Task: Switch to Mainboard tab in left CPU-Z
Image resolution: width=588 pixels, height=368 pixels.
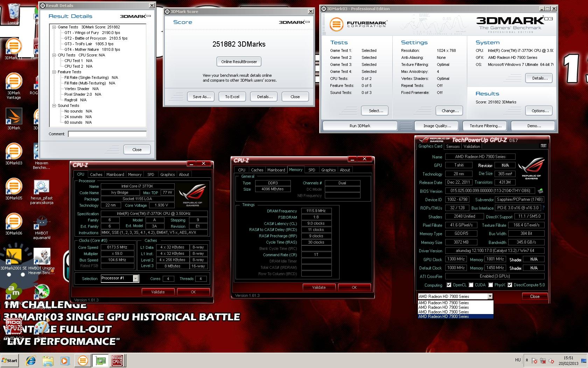Action: click(115, 175)
